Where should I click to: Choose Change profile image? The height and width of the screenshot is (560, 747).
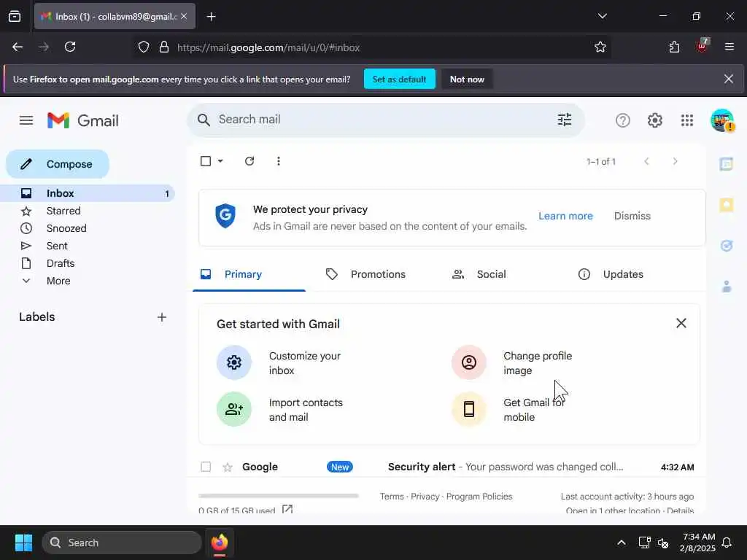click(512, 363)
